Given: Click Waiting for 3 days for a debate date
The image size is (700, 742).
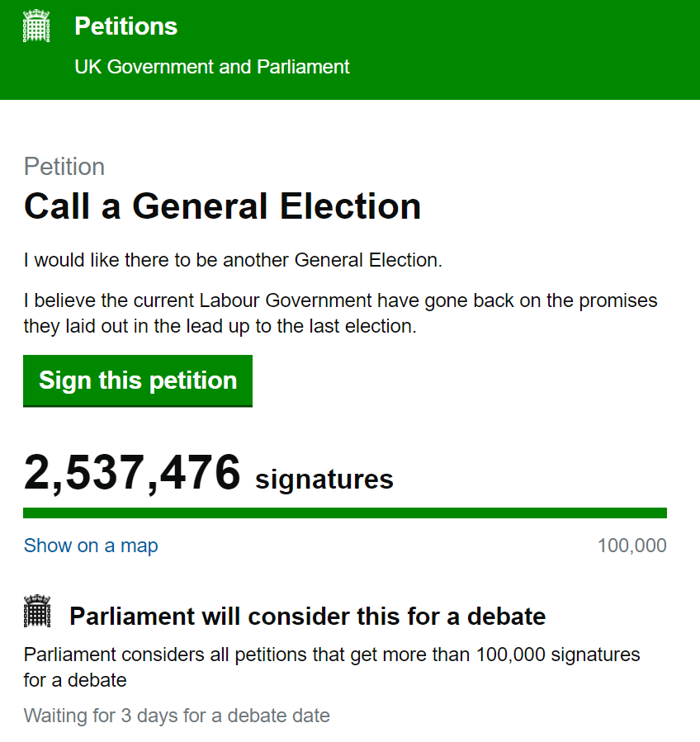Looking at the screenshot, I should (177, 716).
